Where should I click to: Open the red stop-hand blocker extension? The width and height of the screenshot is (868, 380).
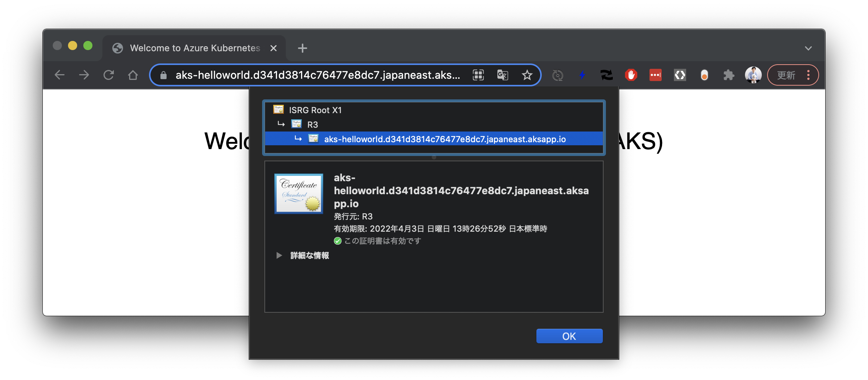[x=631, y=75]
